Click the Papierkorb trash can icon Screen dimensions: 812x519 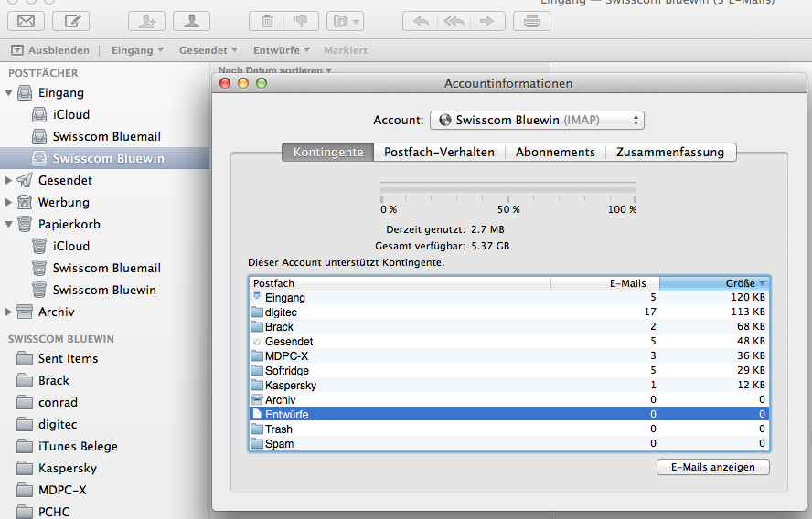(25, 224)
